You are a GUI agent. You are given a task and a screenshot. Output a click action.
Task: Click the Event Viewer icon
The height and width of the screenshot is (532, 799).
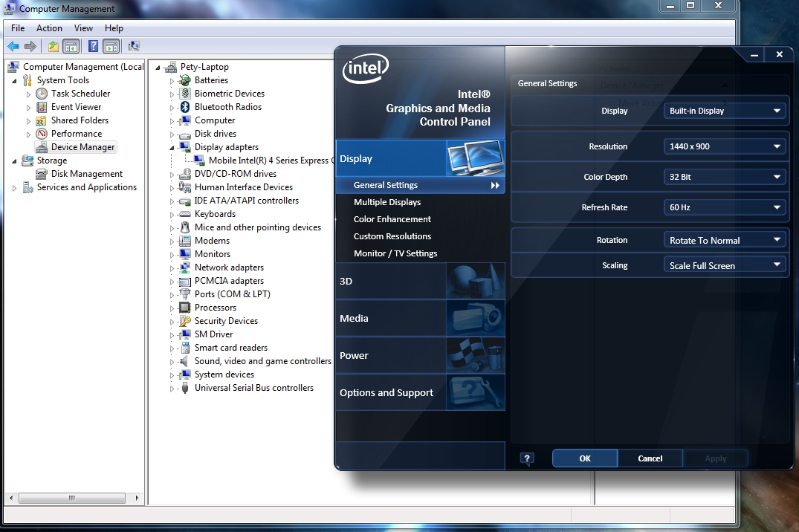(42, 107)
